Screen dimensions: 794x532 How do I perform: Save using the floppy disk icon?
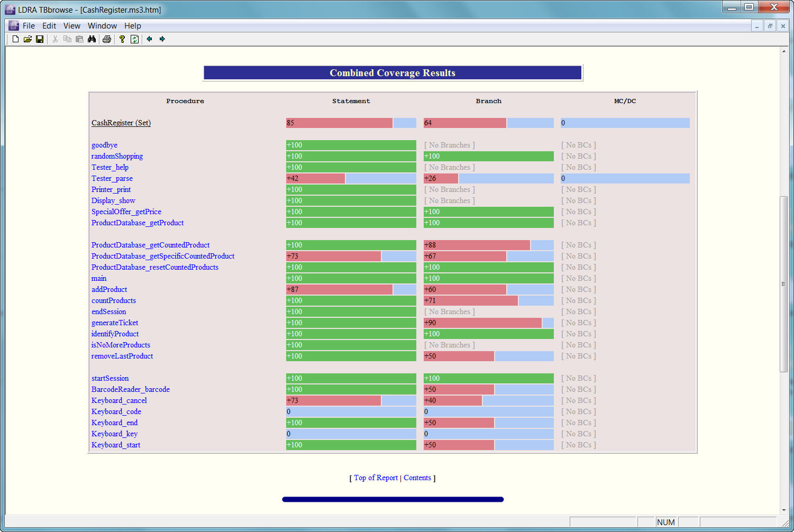click(x=40, y=39)
